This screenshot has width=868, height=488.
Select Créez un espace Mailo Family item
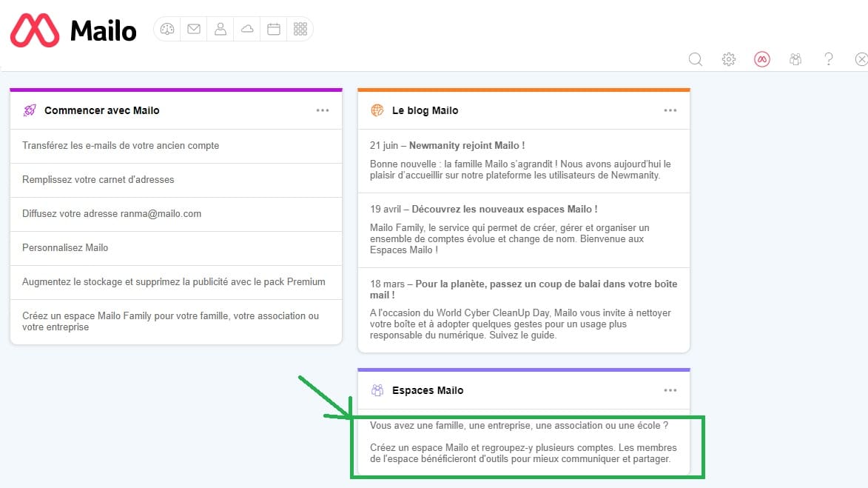click(176, 321)
